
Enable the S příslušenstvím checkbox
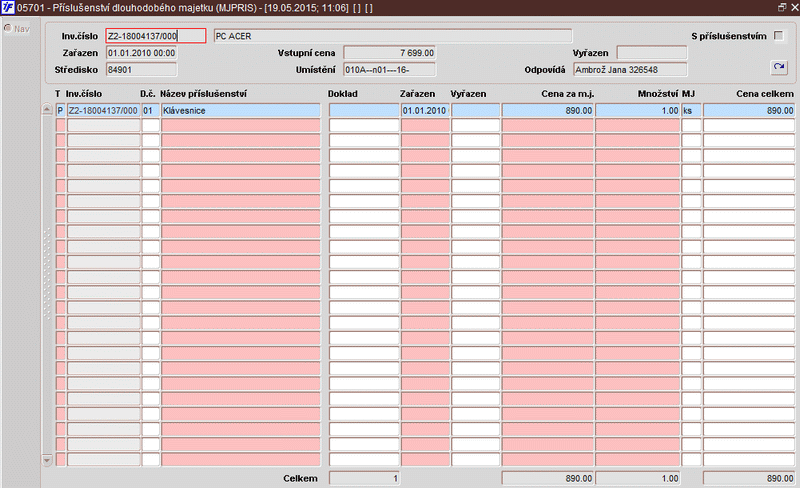[x=778, y=36]
